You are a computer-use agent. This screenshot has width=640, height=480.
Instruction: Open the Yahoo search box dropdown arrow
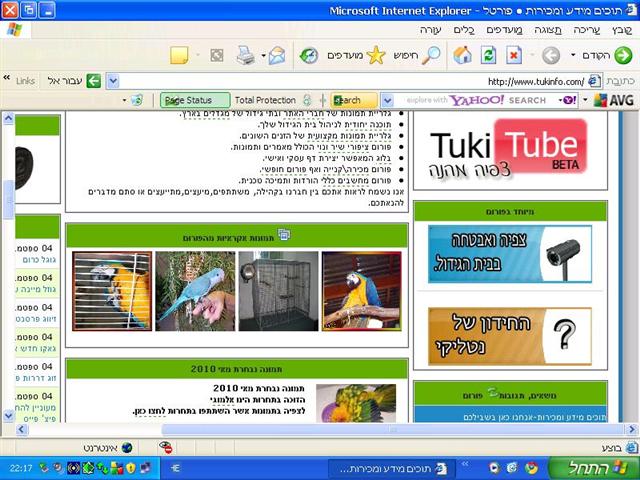point(387,100)
